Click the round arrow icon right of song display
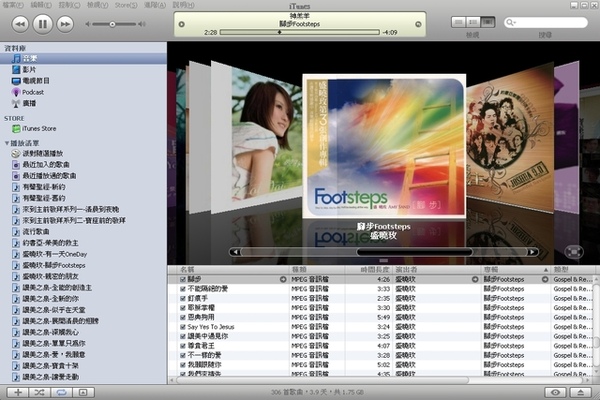 (418, 24)
